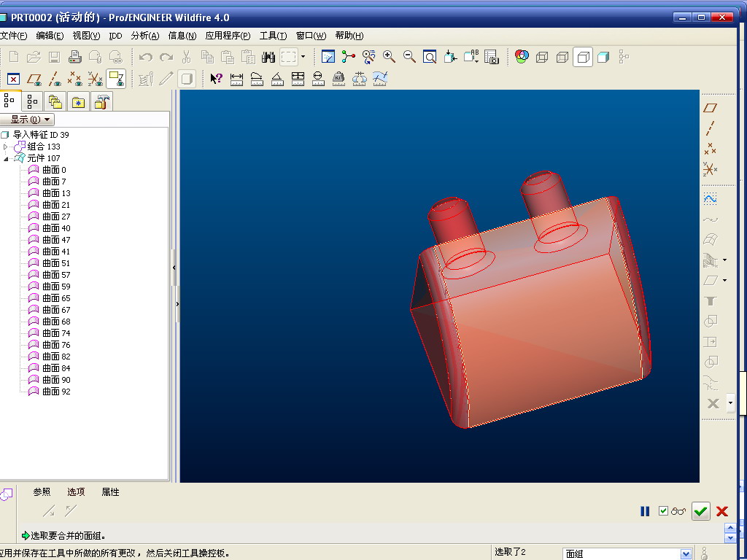Viewport: 747px width, 560px height.
Task: Switch display to Shading
Action: click(x=603, y=57)
